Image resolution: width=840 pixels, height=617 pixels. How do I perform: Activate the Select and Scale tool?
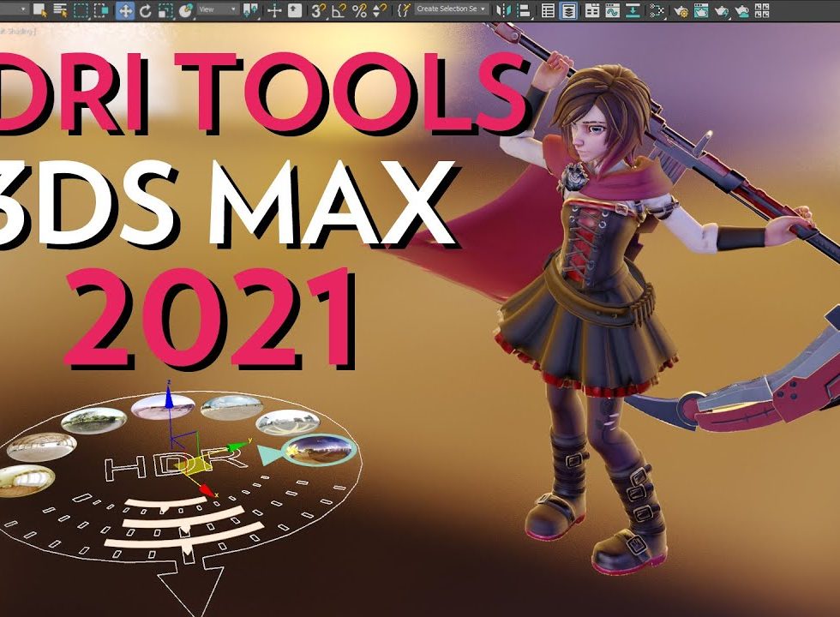pos(165,10)
